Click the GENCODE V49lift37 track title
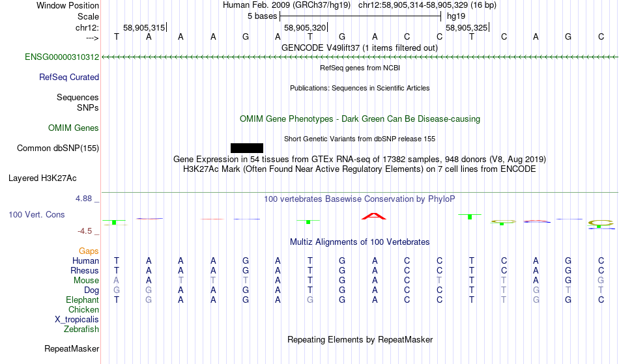This screenshot has width=619, height=364. tap(360, 48)
